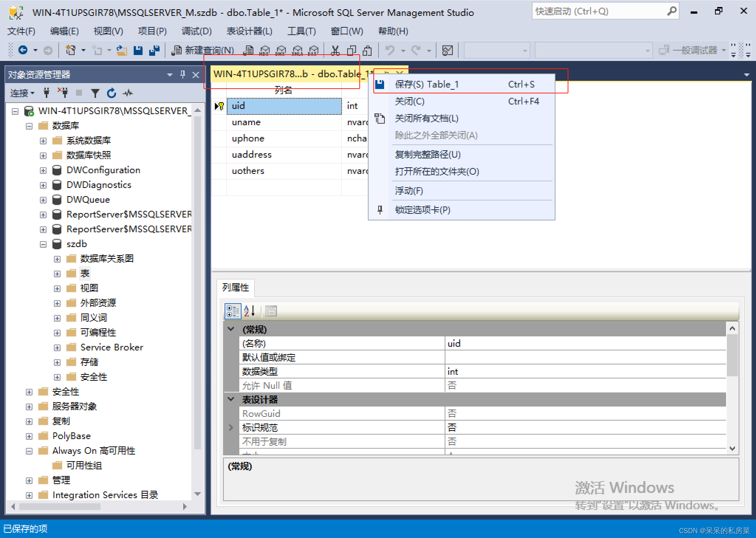
Task: Open the 一般调试器 debugger dropdown
Action: coord(723,50)
